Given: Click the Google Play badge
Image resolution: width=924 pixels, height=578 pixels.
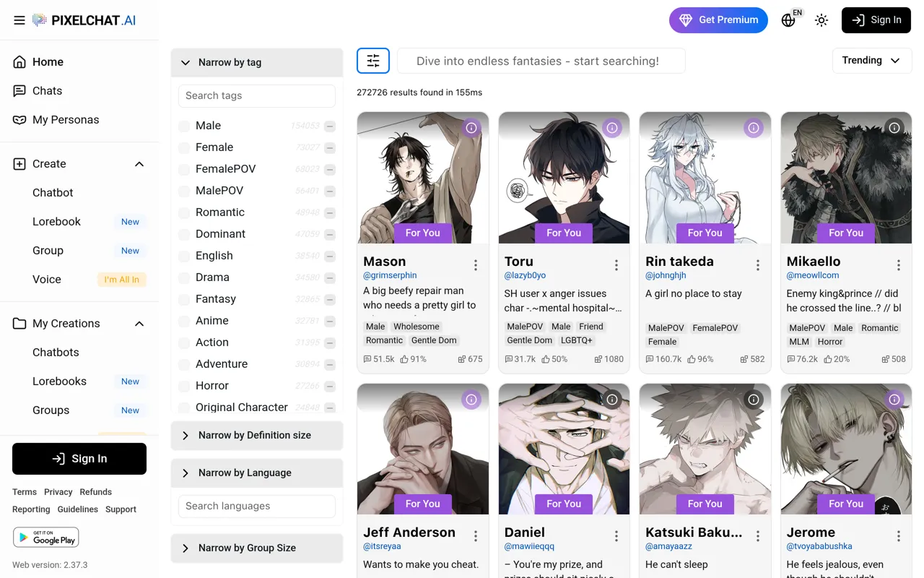Looking at the screenshot, I should [x=45, y=537].
